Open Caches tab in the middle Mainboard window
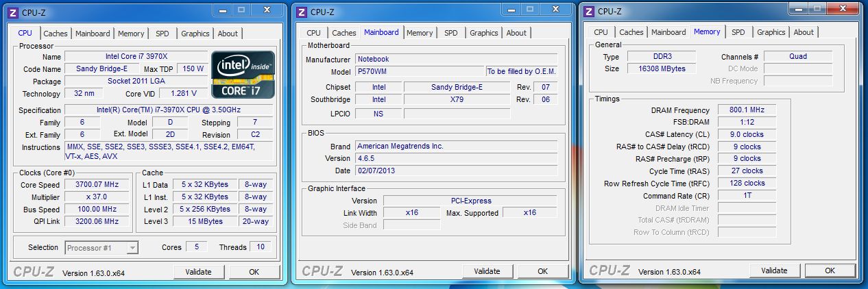The width and height of the screenshot is (868, 289). click(x=344, y=33)
